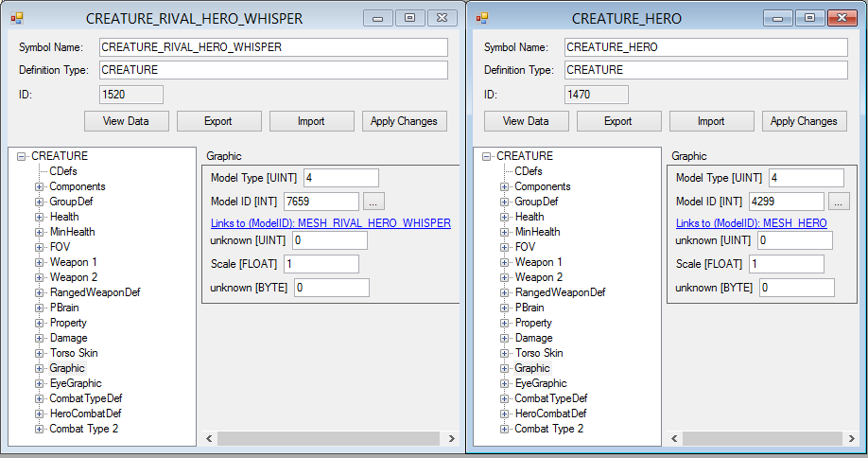Collapse the root CREATURE node in left tree
Viewport: 868px width, 458px height.
pos(22,156)
